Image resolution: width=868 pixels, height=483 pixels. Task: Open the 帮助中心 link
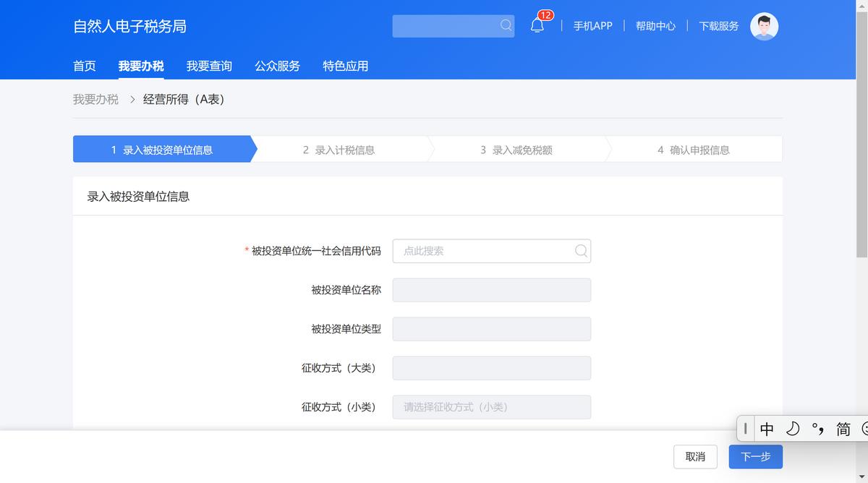(x=655, y=25)
